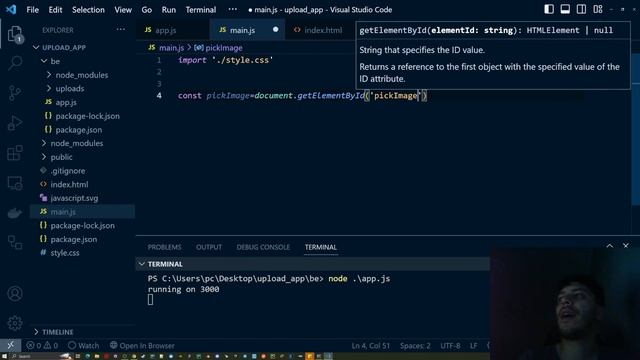Click Open In Browser in status bar
640x360 pixels.
point(142,345)
